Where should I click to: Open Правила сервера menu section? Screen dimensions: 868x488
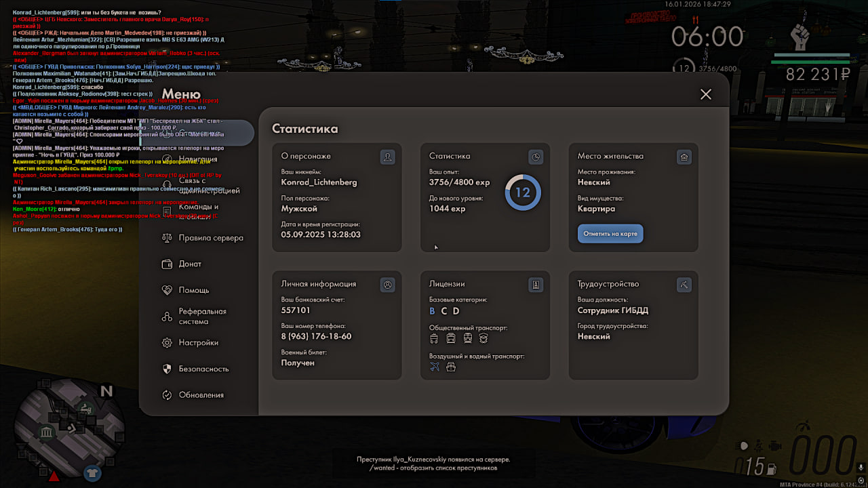pyautogui.click(x=210, y=238)
